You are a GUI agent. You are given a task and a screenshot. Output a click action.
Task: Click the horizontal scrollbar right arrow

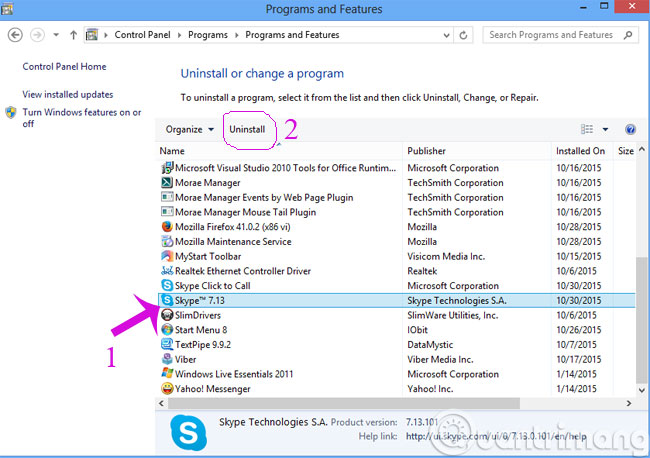tap(629, 403)
